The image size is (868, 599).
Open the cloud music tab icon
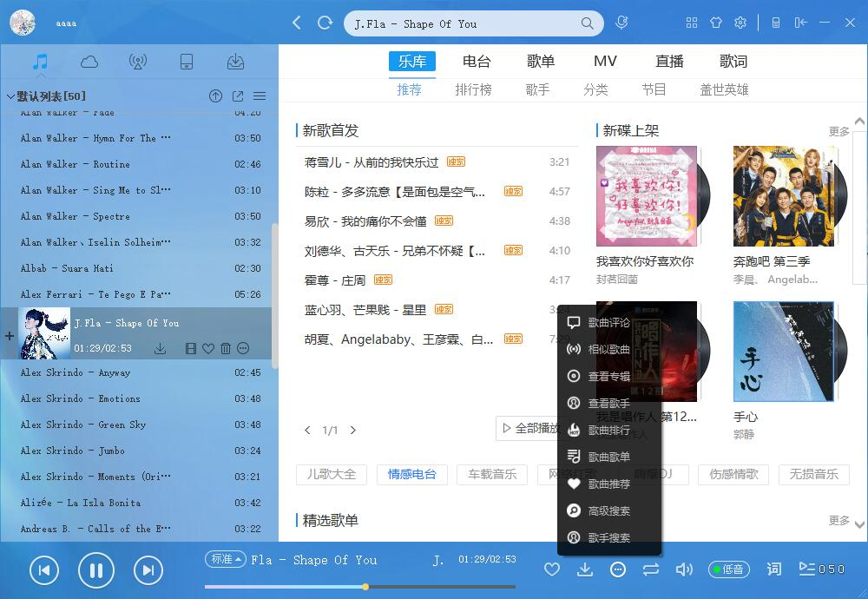(x=89, y=62)
